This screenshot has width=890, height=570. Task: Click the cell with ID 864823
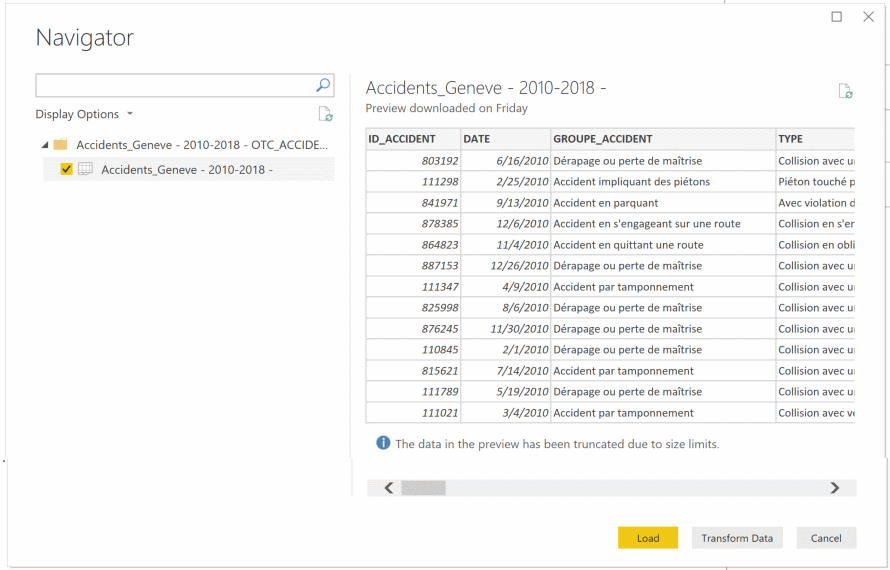(413, 245)
